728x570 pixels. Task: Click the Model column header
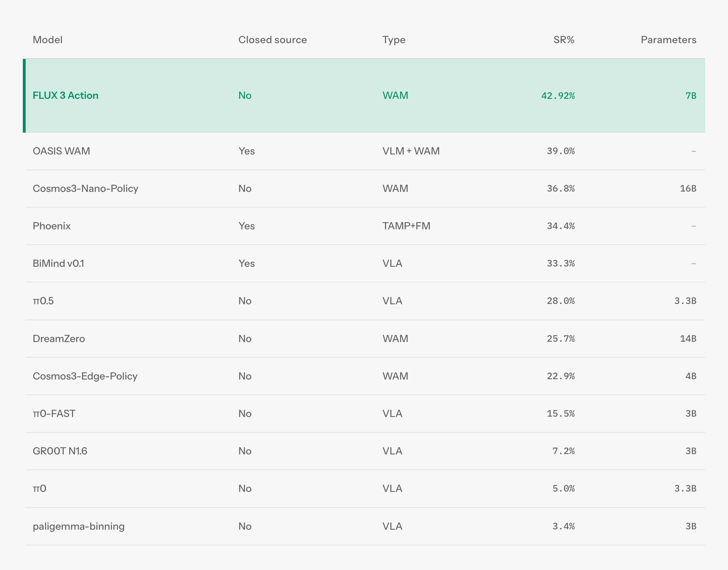pos(47,40)
